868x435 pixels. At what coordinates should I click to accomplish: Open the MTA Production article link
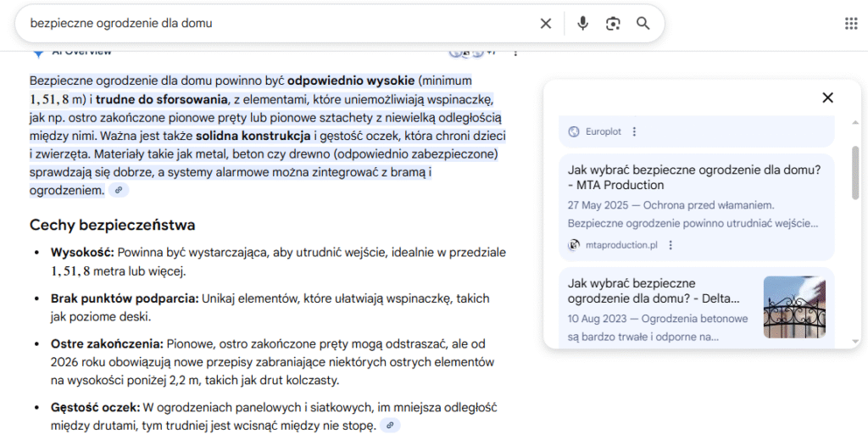694,177
